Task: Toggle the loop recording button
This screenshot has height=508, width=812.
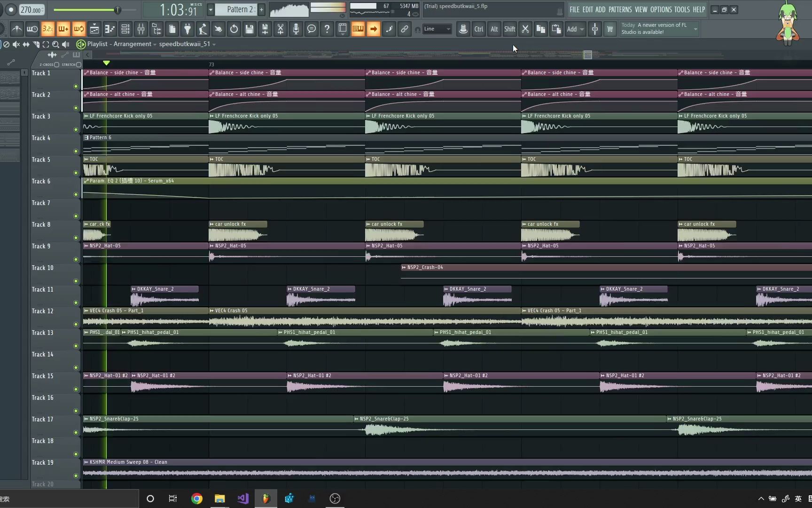Action: [78, 29]
